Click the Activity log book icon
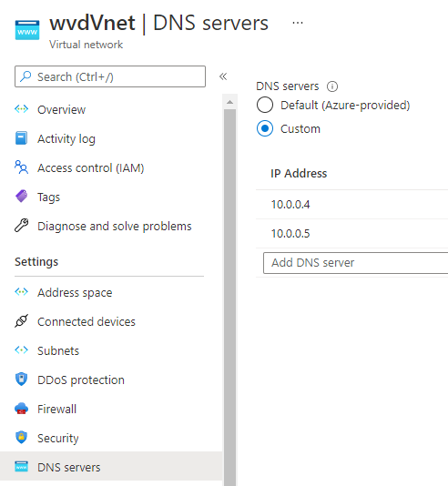The width and height of the screenshot is (448, 486). coord(21,138)
